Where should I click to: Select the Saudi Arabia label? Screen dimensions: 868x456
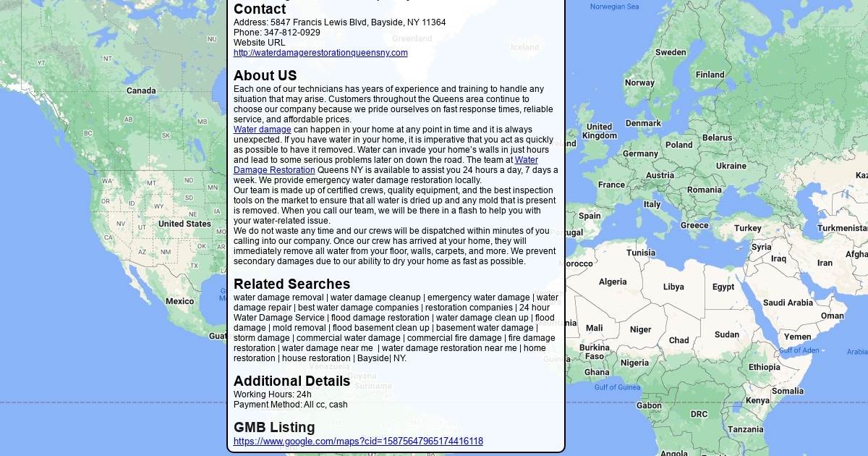[788, 303]
